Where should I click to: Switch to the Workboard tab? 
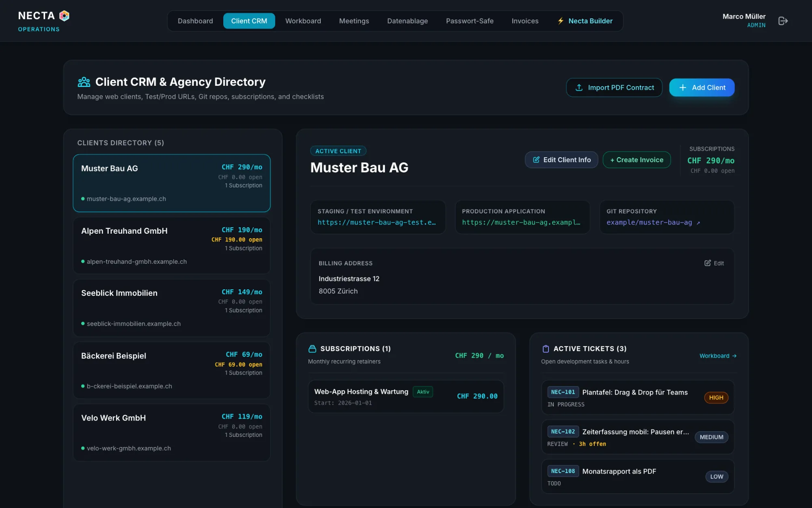pos(303,21)
